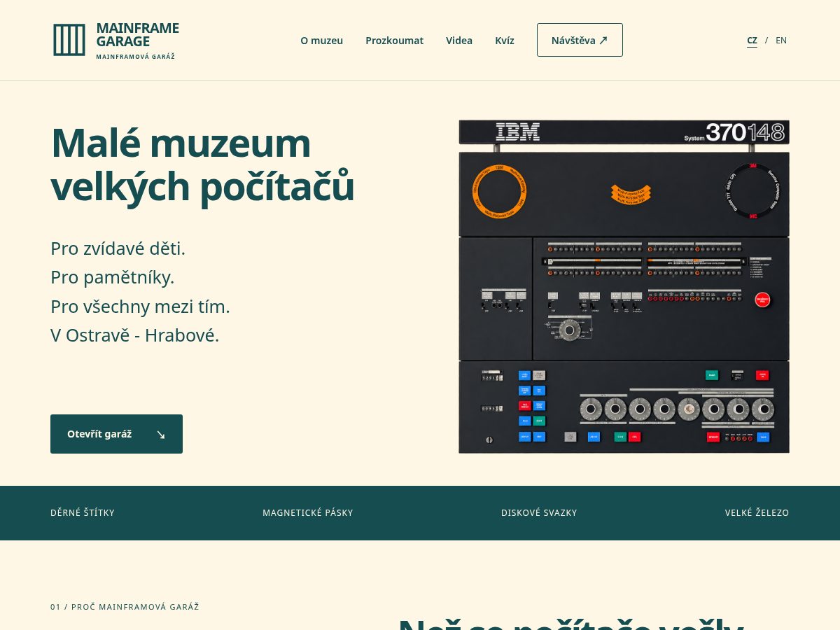Open the Kvíz page
The width and height of the screenshot is (840, 630).
pos(505,41)
